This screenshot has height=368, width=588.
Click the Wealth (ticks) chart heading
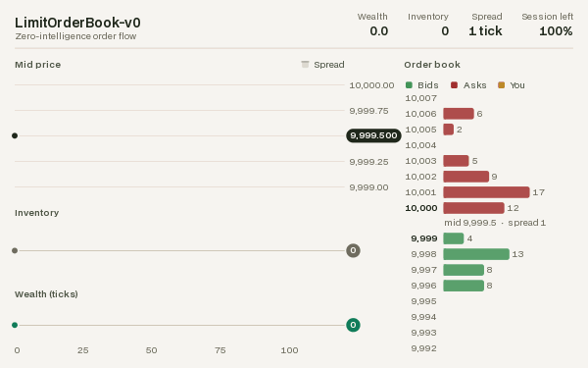tap(46, 294)
